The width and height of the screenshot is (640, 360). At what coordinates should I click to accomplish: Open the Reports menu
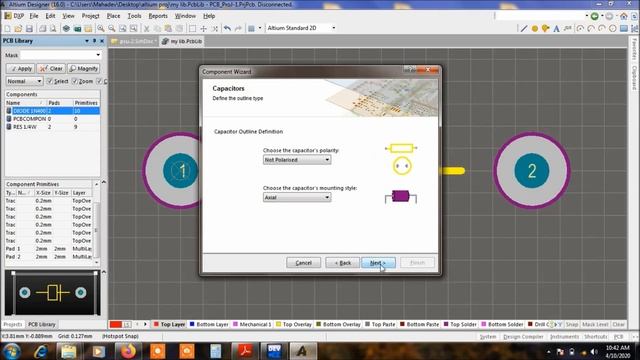click(158, 16)
